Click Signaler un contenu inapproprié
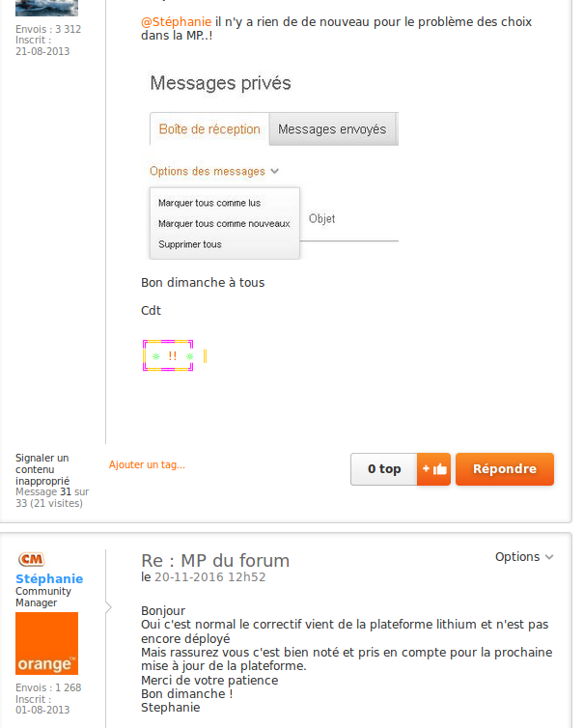 pyautogui.click(x=42, y=469)
